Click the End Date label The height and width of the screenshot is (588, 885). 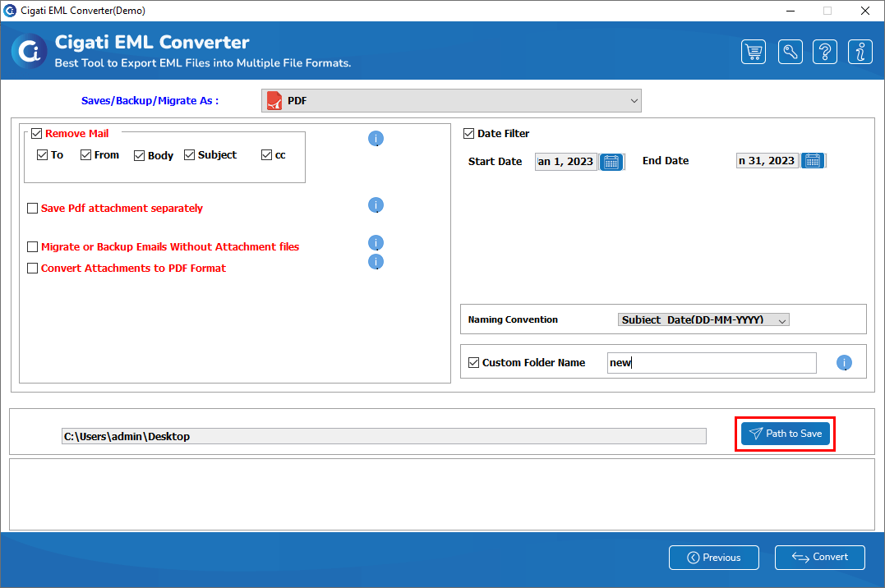click(666, 161)
